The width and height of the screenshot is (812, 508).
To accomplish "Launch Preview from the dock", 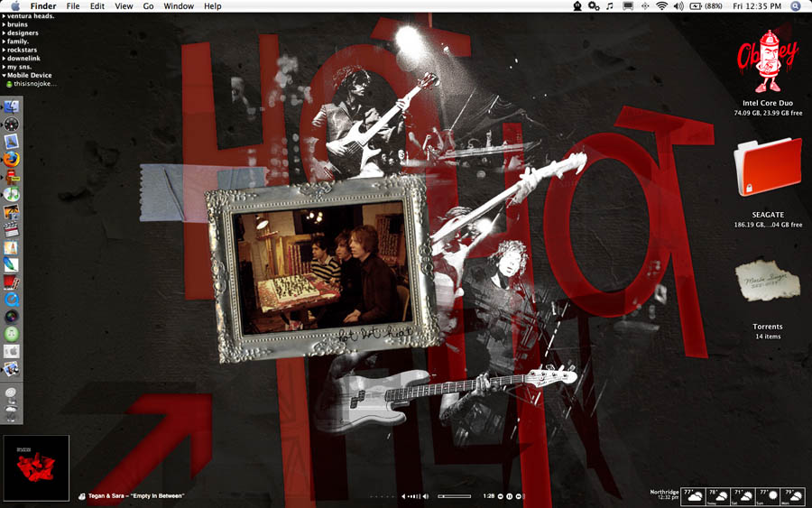I will [12, 369].
